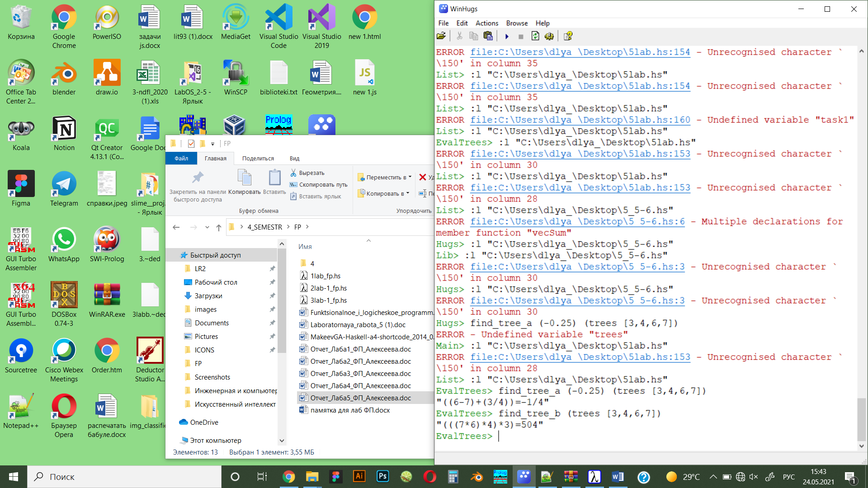
Task: Open the Browse menu in WinHugs
Action: tap(517, 23)
